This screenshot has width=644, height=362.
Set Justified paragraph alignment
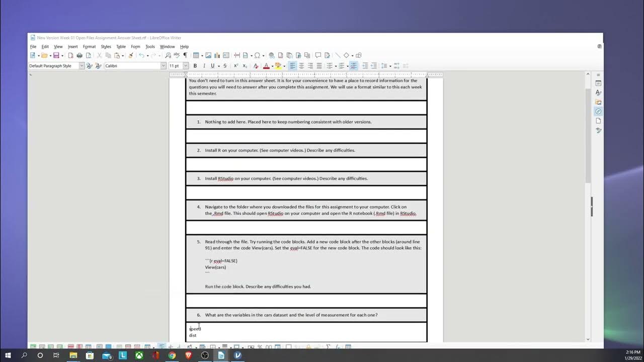[319, 66]
